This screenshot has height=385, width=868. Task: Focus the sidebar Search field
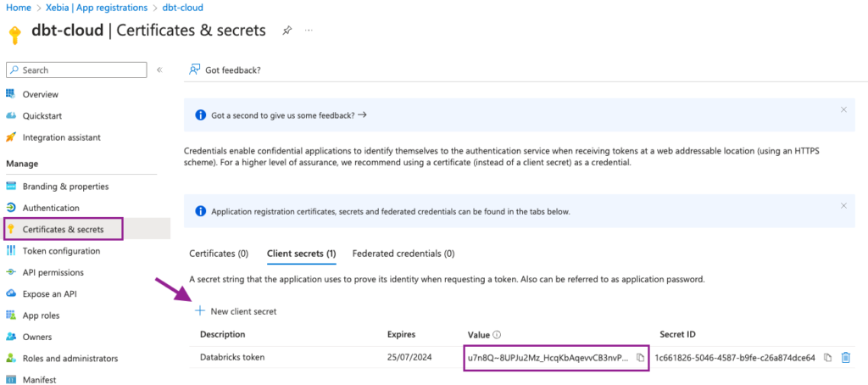[x=76, y=70]
